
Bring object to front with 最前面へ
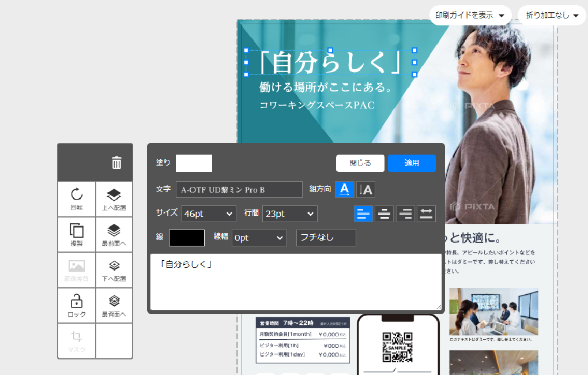point(114,235)
